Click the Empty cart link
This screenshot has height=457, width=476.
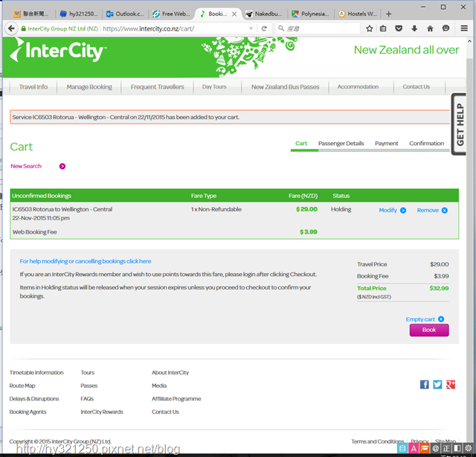(x=420, y=319)
